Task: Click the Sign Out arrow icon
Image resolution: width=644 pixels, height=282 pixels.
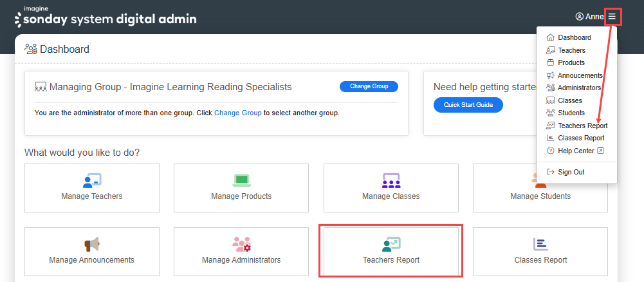Action: (x=551, y=172)
